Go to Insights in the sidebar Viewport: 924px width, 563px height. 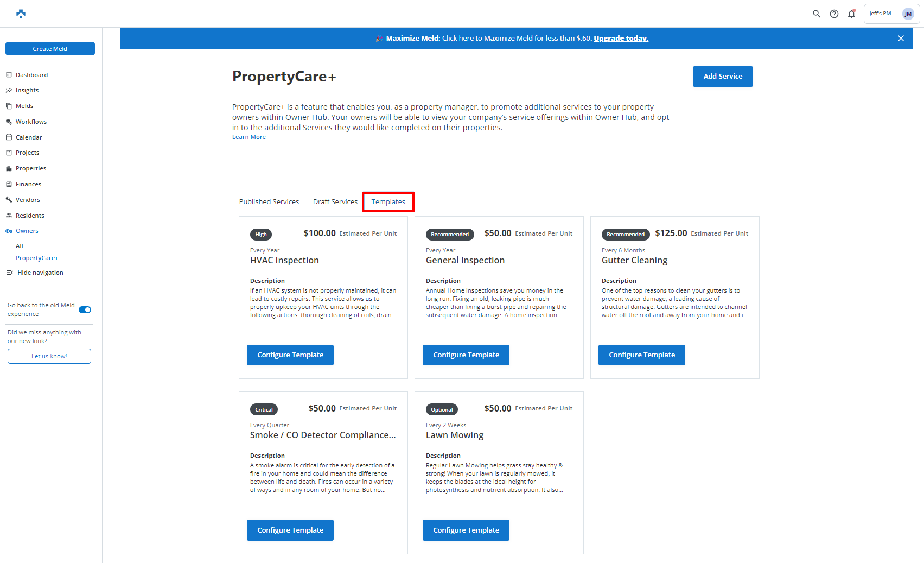click(x=27, y=90)
